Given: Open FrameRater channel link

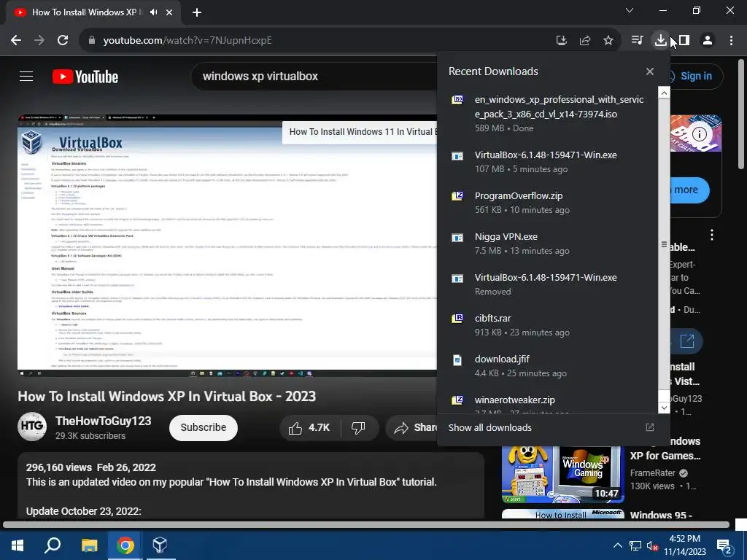Looking at the screenshot, I should [x=653, y=472].
